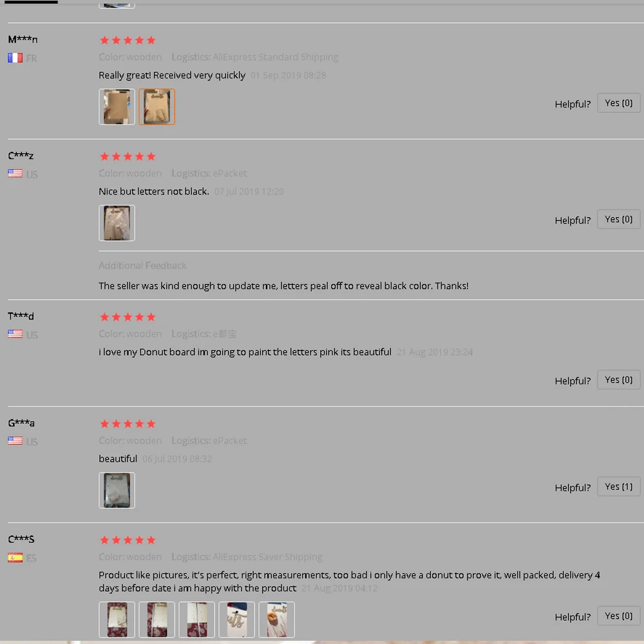Vote Yes (0) on C***S's review
Image resolution: width=644 pixels, height=644 pixels.
(618, 616)
